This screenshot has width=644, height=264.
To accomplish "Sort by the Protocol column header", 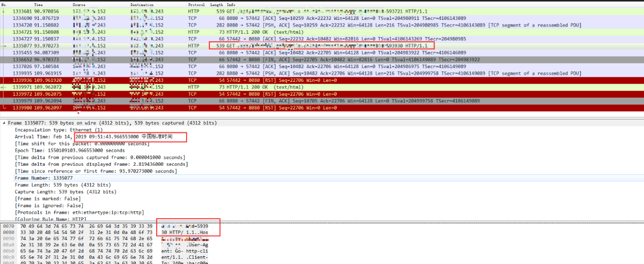I will [196, 5].
